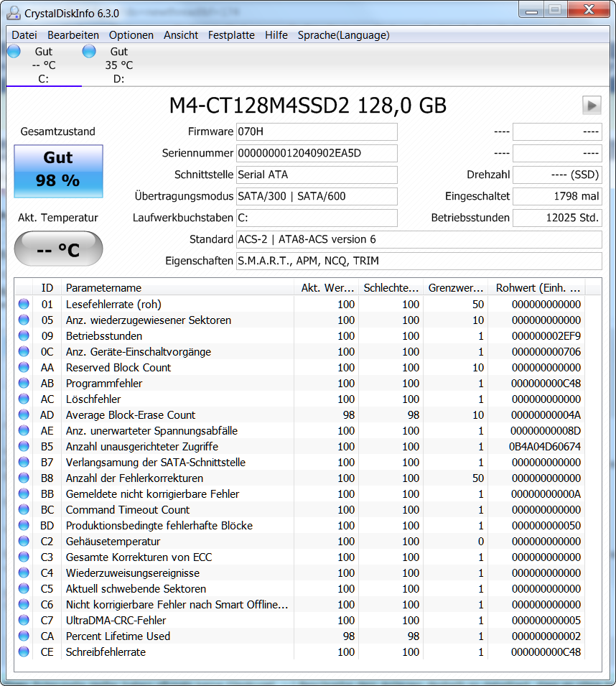616x686 pixels.
Task: Open the Optionen menu
Action: [131, 35]
